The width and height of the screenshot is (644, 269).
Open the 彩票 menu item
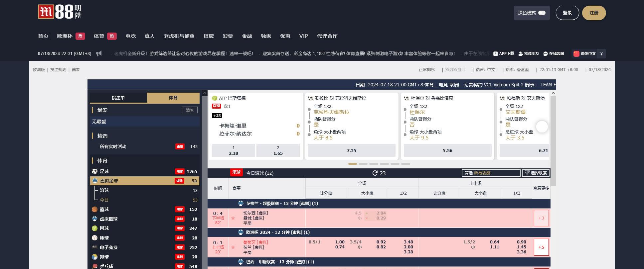[x=228, y=36]
